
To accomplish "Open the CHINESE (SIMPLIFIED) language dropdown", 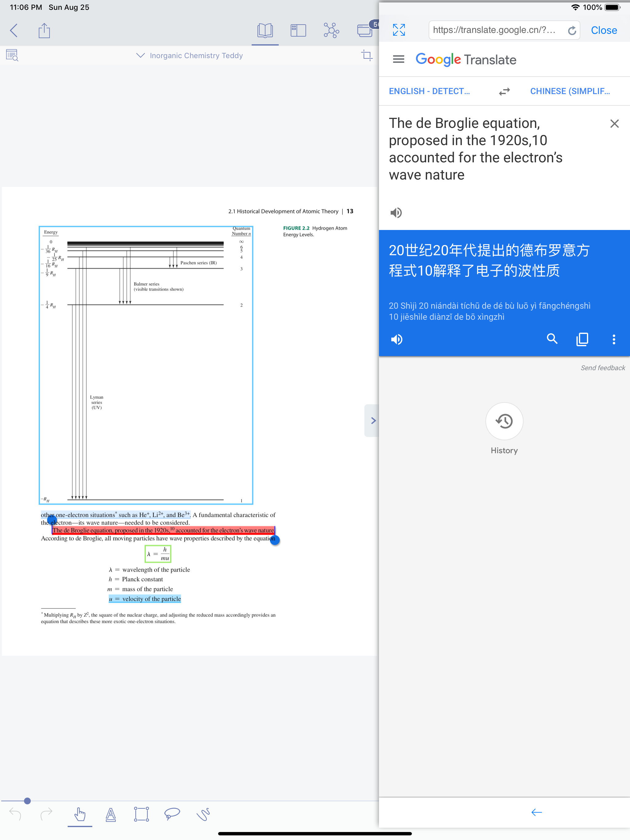I will [571, 91].
